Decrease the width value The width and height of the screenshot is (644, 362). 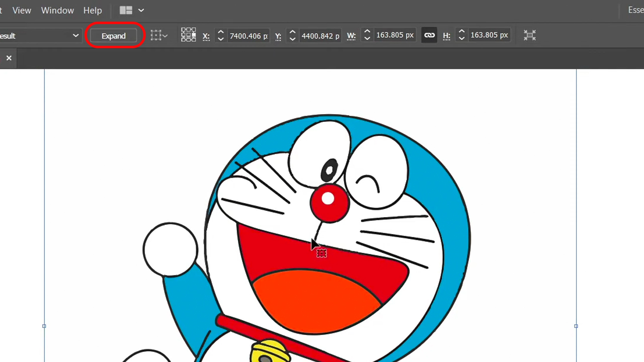click(367, 39)
